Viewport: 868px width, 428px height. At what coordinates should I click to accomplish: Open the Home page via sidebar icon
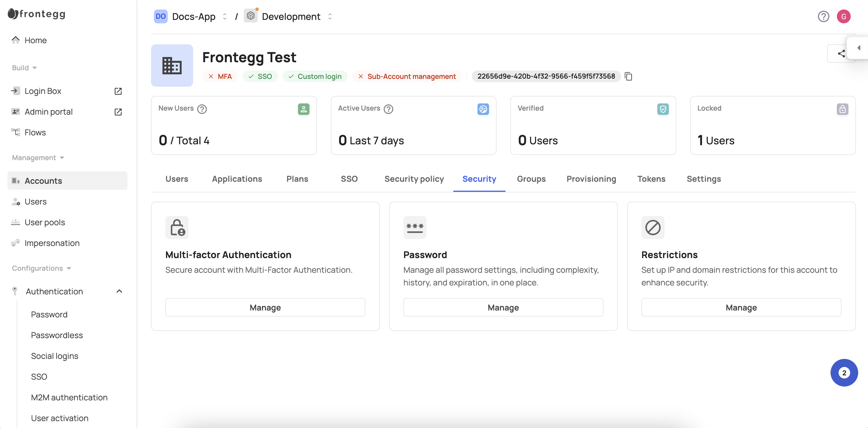16,40
